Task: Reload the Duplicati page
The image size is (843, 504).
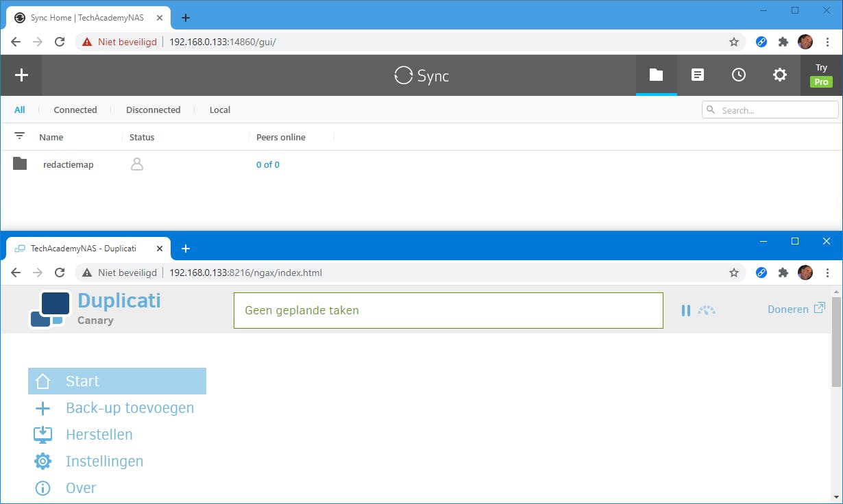Action: click(60, 273)
